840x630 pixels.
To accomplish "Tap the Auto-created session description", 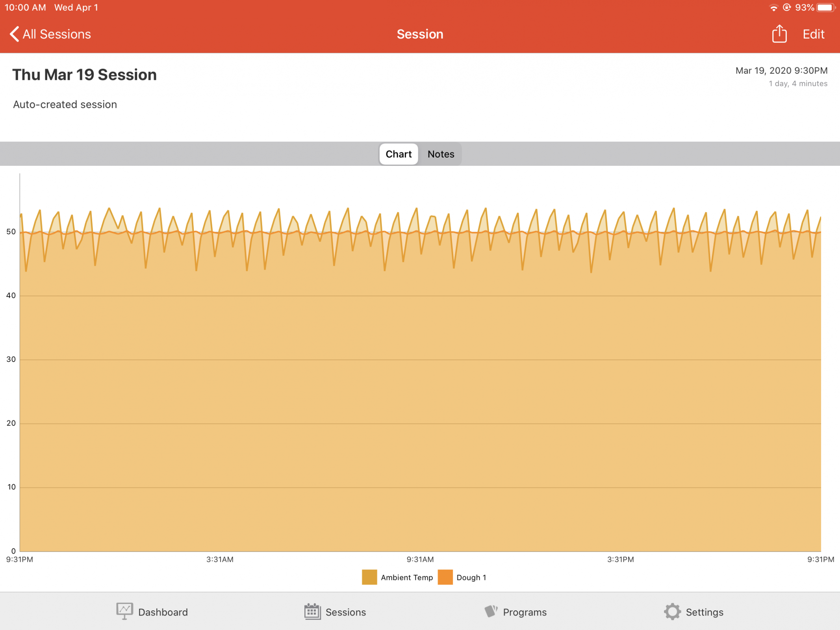I will pos(65,104).
